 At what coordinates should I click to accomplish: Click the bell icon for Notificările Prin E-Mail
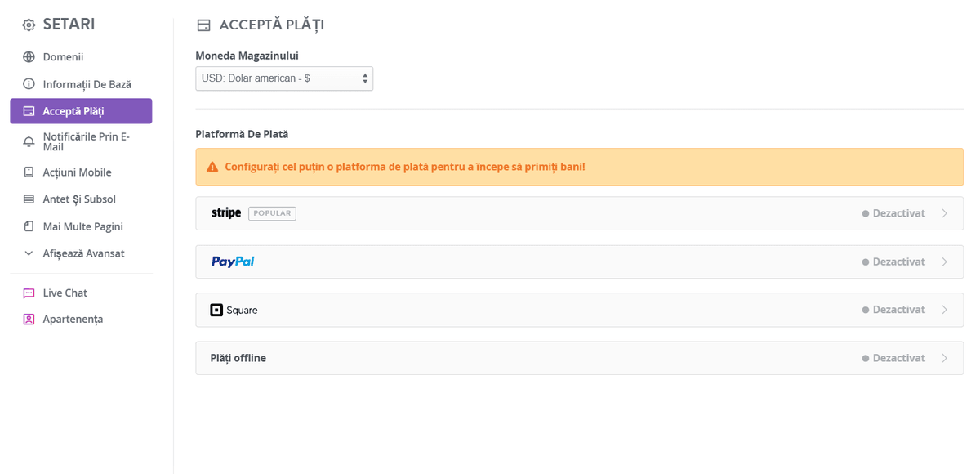[x=29, y=141]
